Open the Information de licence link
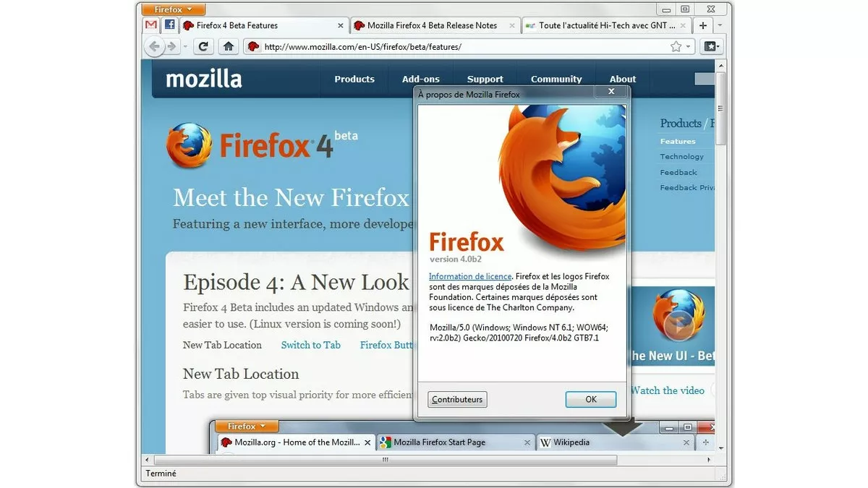Screen dimensions: 868x488 pyautogui.click(x=470, y=276)
